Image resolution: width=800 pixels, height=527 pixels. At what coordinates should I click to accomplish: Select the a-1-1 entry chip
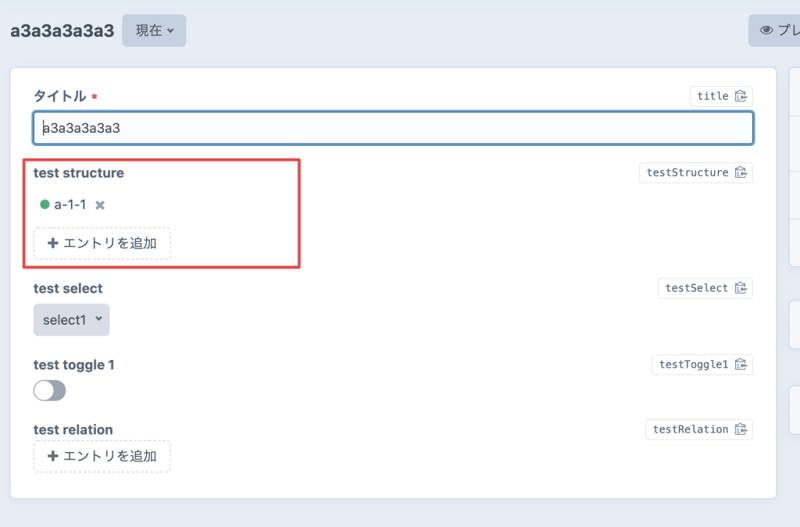coord(70,205)
